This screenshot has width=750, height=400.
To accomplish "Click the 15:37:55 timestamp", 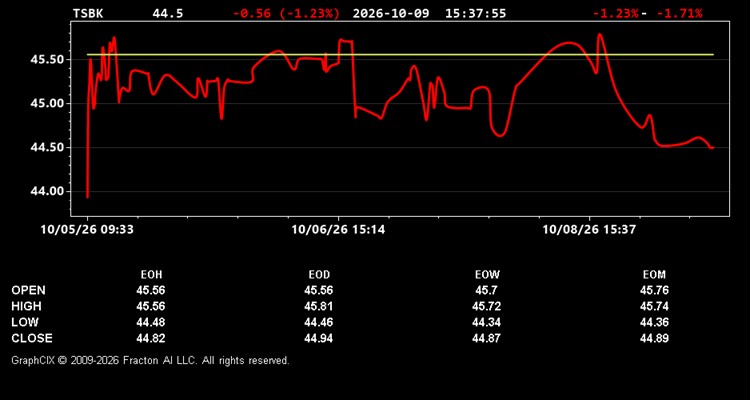I will pos(475,13).
